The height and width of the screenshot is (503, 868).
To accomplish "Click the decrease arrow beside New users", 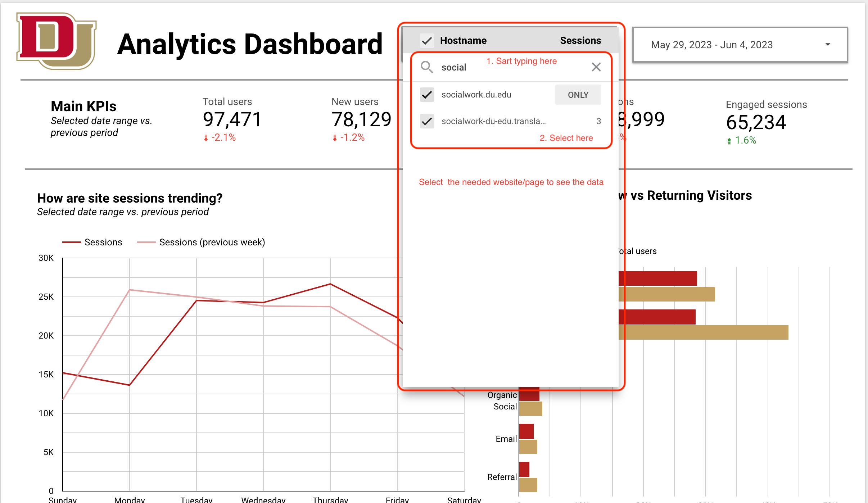I will [x=334, y=137].
